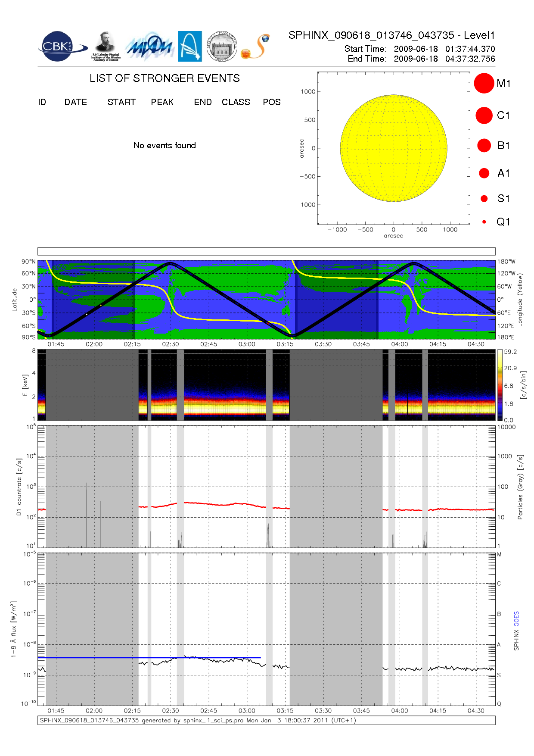Click the round observatory building seal
534x756 pixels.
[222, 47]
